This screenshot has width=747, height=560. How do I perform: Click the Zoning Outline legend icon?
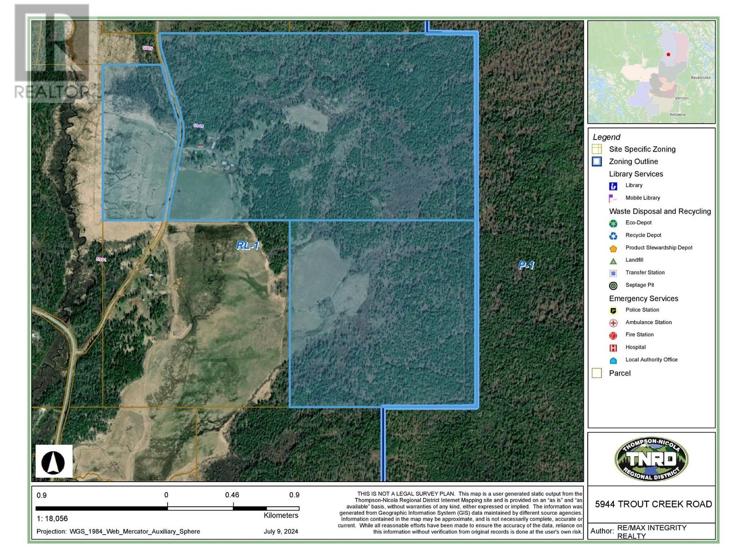pos(597,161)
